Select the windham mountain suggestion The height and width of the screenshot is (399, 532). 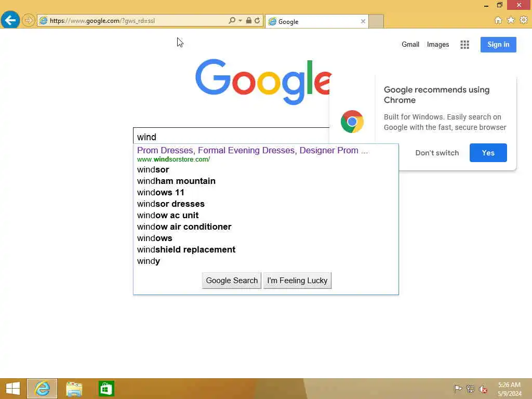point(266,181)
